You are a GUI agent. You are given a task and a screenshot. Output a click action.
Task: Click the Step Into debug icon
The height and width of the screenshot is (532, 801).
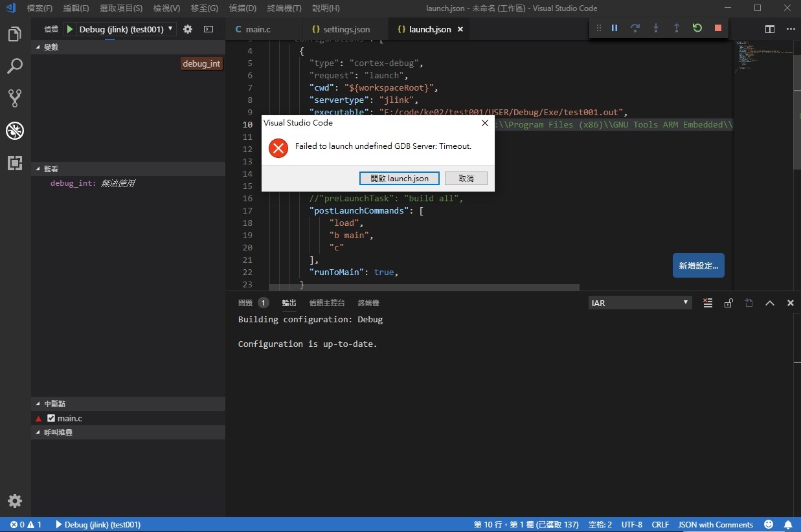tap(656, 28)
